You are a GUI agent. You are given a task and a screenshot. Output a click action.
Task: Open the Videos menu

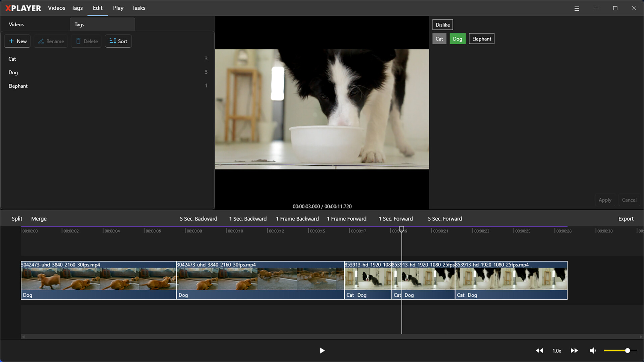tap(56, 8)
